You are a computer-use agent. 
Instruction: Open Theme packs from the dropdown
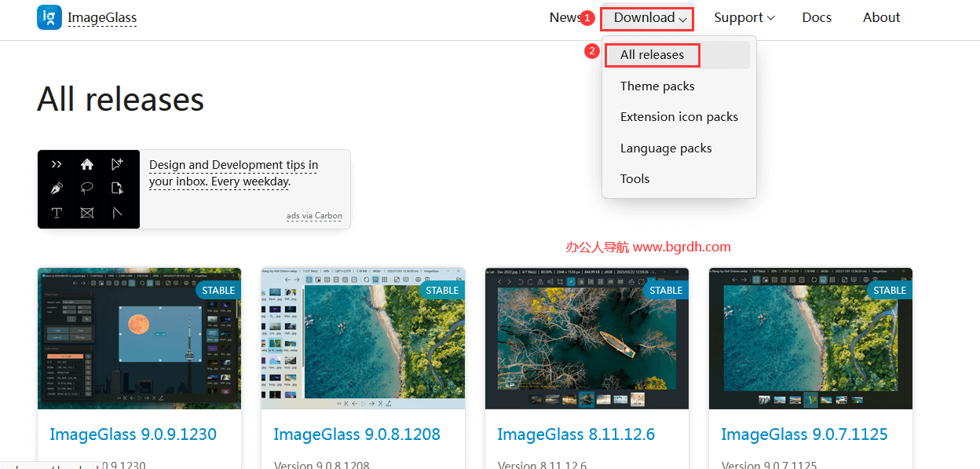657,86
